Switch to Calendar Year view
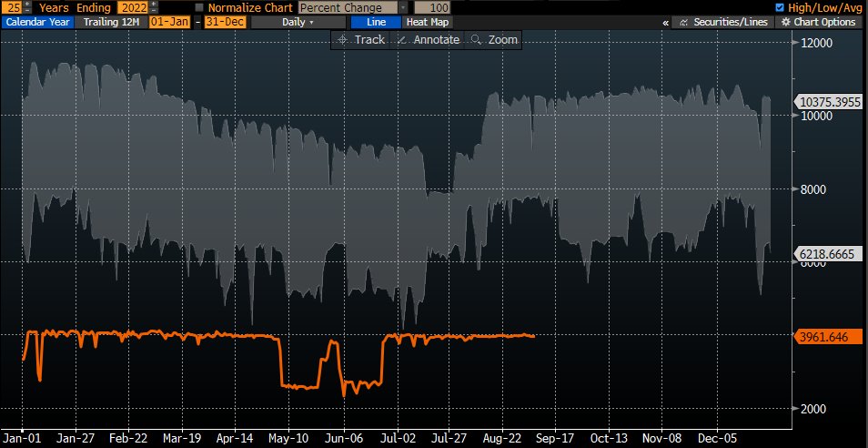 [36, 22]
